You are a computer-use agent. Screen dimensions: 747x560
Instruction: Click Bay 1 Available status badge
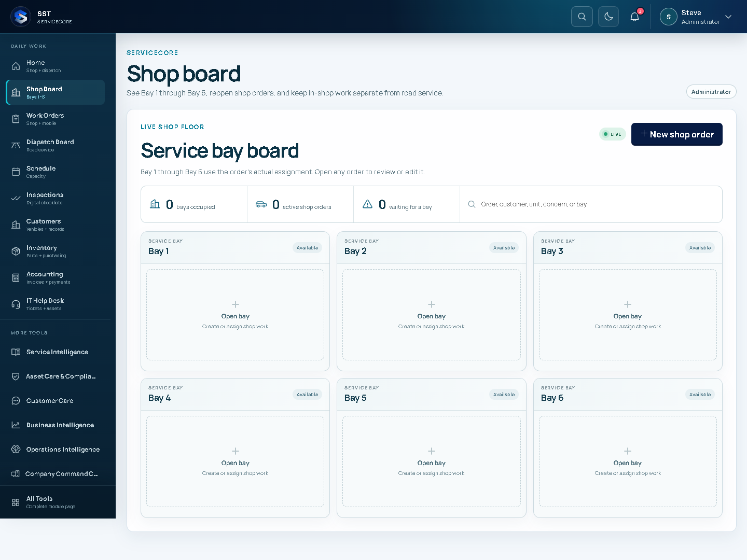coord(308,248)
